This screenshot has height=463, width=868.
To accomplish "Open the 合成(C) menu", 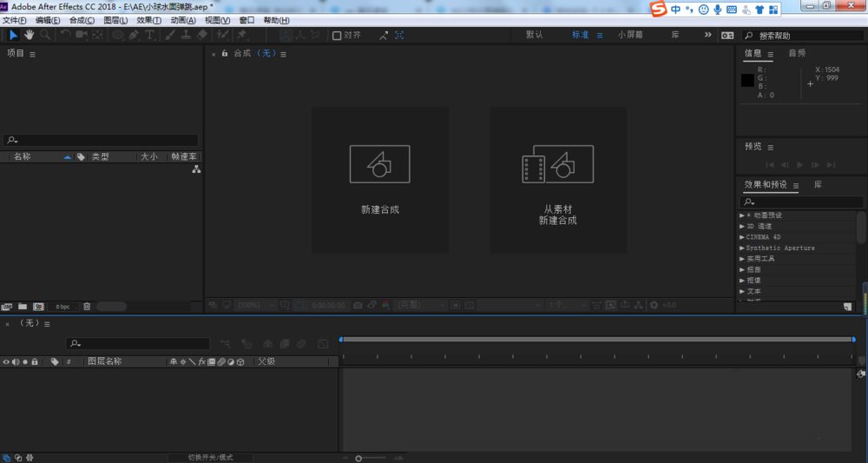I will click(x=82, y=20).
